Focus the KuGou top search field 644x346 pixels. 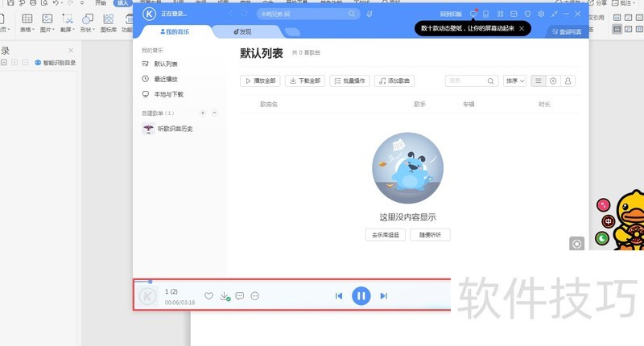[x=308, y=14]
